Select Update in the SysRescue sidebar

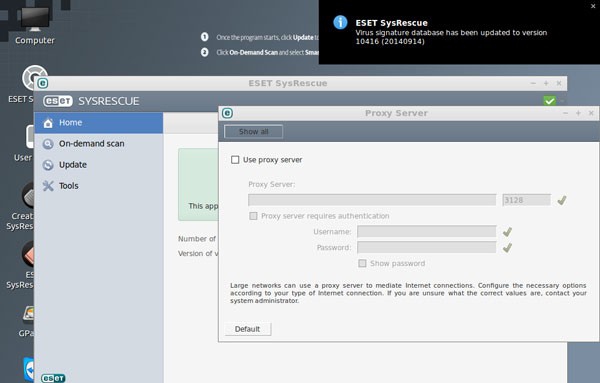[99, 165]
